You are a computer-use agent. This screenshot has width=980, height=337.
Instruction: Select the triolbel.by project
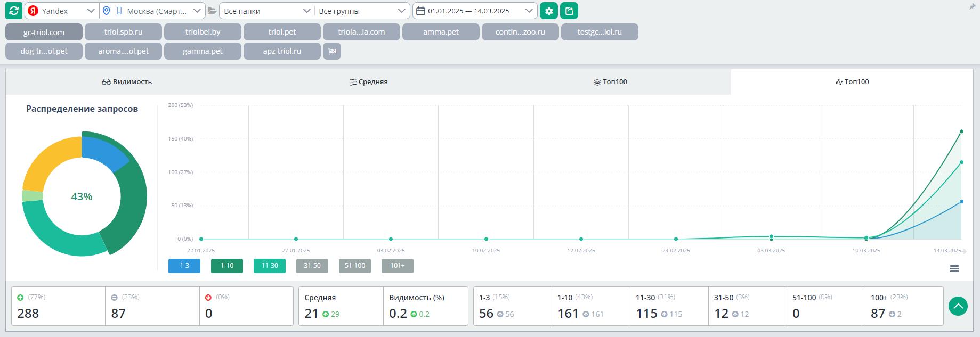[203, 32]
